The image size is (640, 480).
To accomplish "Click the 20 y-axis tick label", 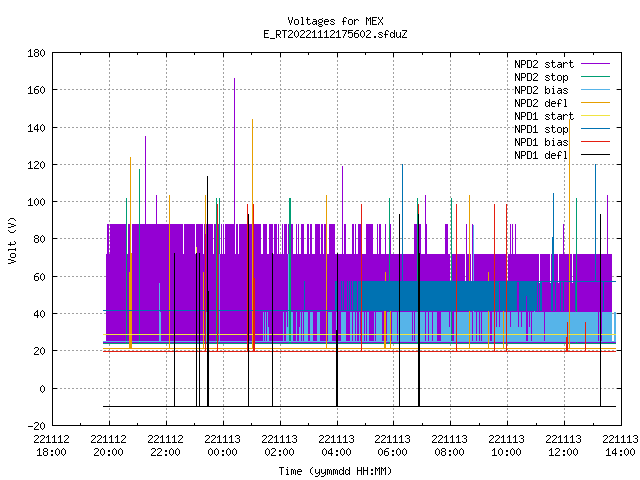I will coord(39,351).
